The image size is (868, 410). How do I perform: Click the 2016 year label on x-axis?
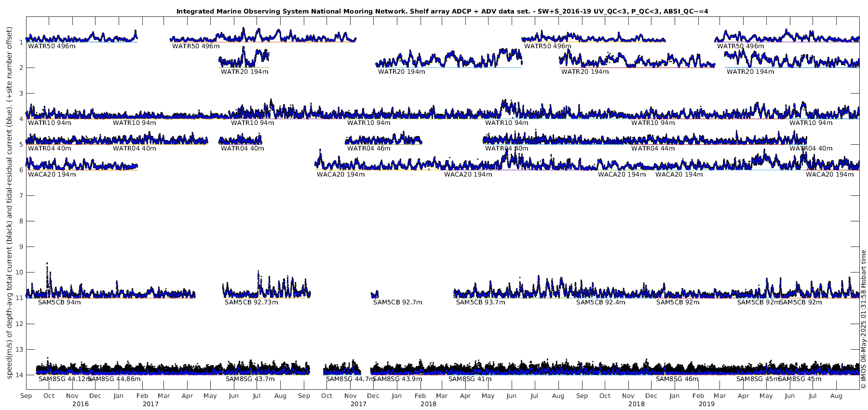81,404
